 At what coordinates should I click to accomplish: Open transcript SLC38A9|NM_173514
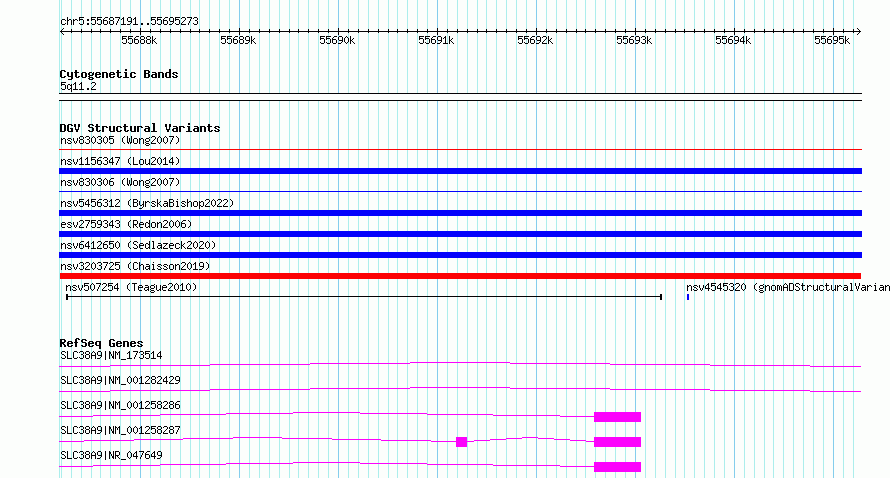pos(111,355)
